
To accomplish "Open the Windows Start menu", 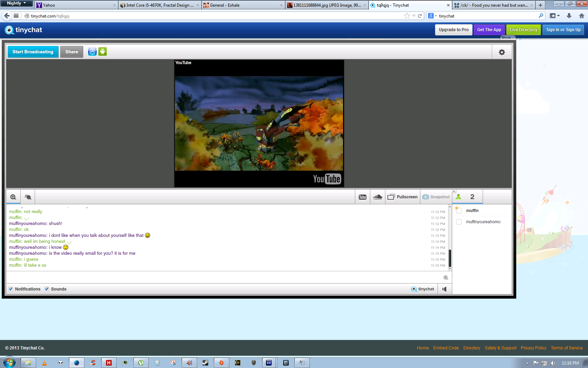I will tap(9, 362).
